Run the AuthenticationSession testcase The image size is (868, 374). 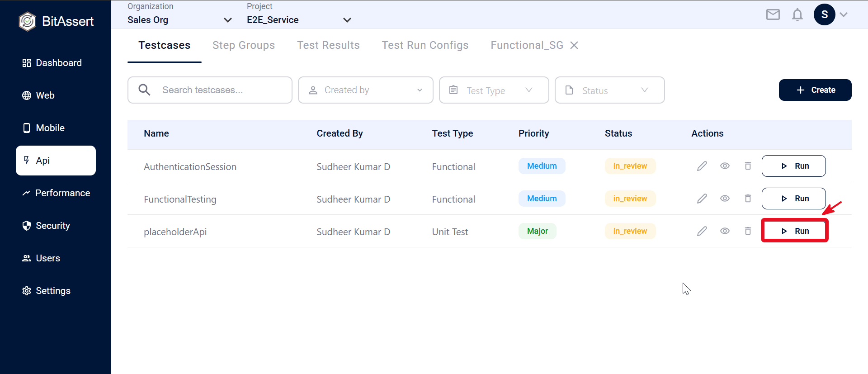click(x=794, y=166)
